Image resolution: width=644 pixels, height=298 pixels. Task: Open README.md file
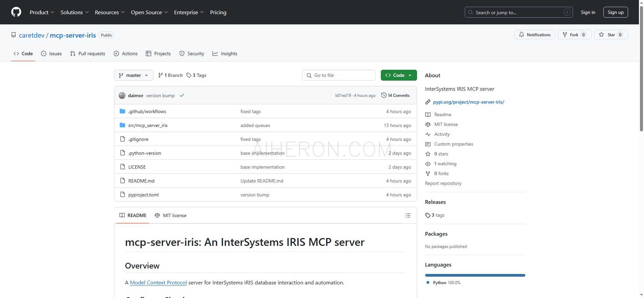141,181
